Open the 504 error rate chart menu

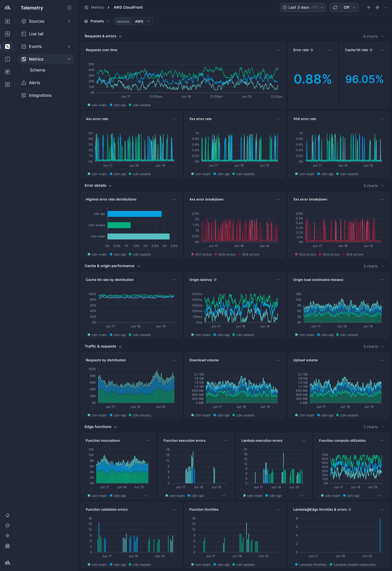(x=382, y=119)
